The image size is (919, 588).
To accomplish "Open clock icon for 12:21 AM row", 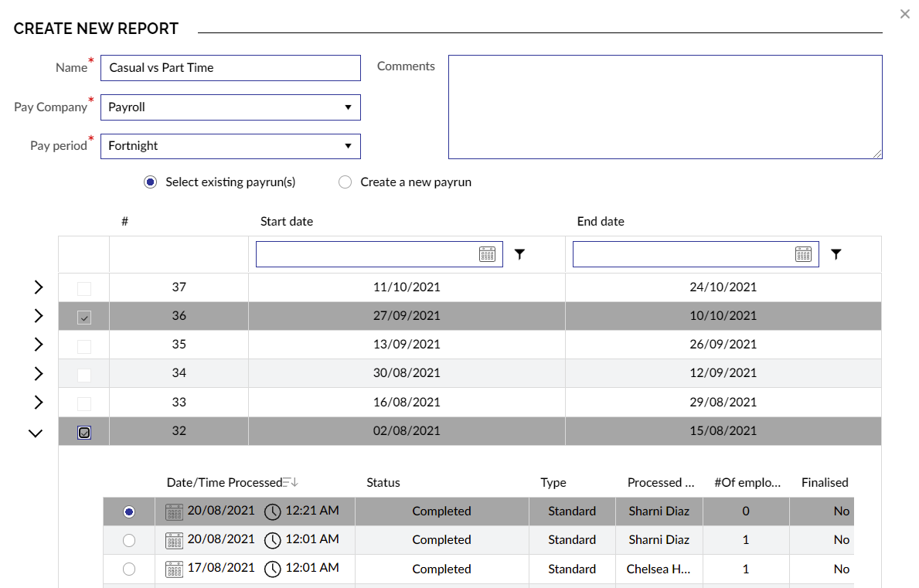I will pos(273,512).
